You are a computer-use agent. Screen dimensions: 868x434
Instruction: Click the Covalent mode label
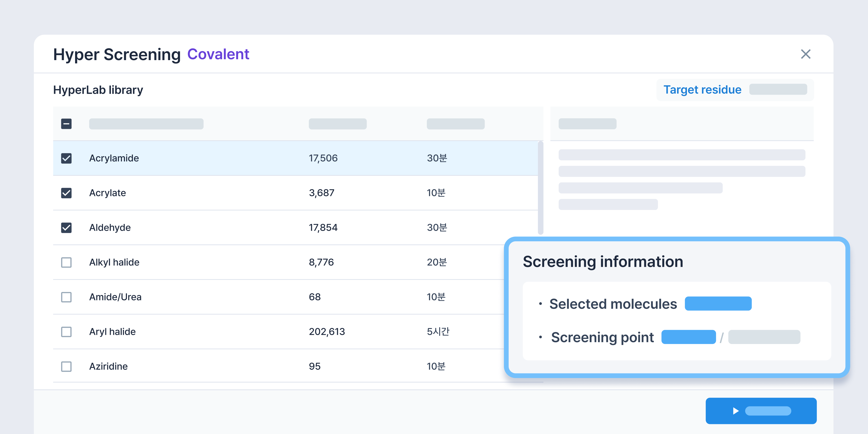[x=218, y=54]
